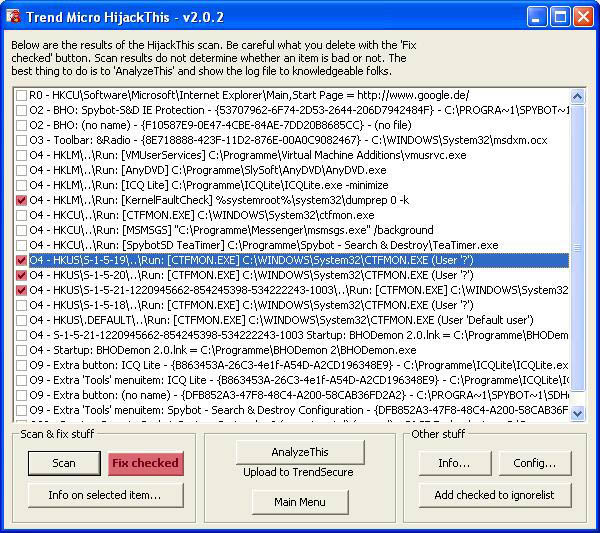Check the SpybotSD TeaTimer entry
This screenshot has width=600, height=533.
(21, 245)
